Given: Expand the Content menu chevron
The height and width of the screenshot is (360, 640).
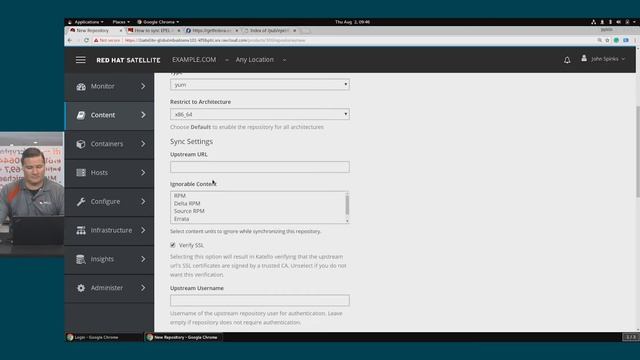Looking at the screenshot, I should [x=143, y=115].
